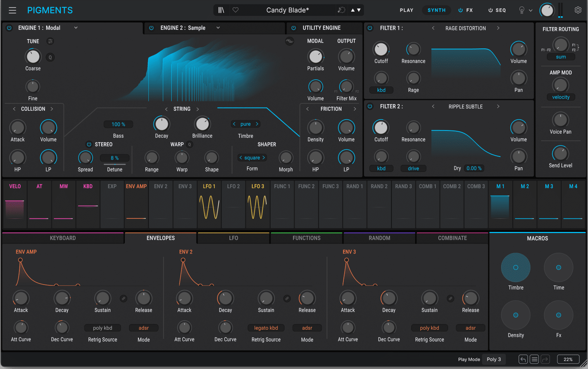
Task: Click the waveform view icon beside Modal
Action: 290,41
